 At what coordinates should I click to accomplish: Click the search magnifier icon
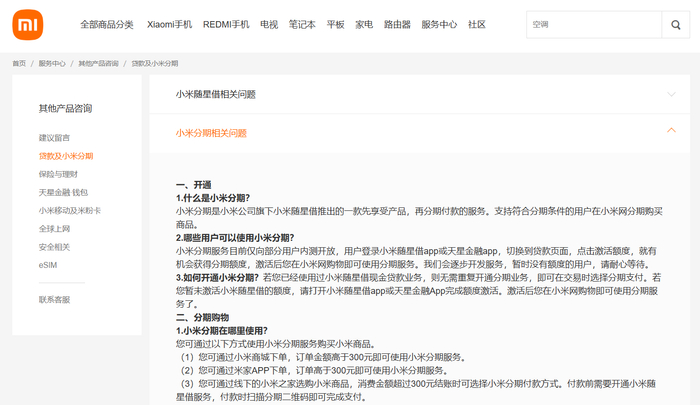[675, 25]
